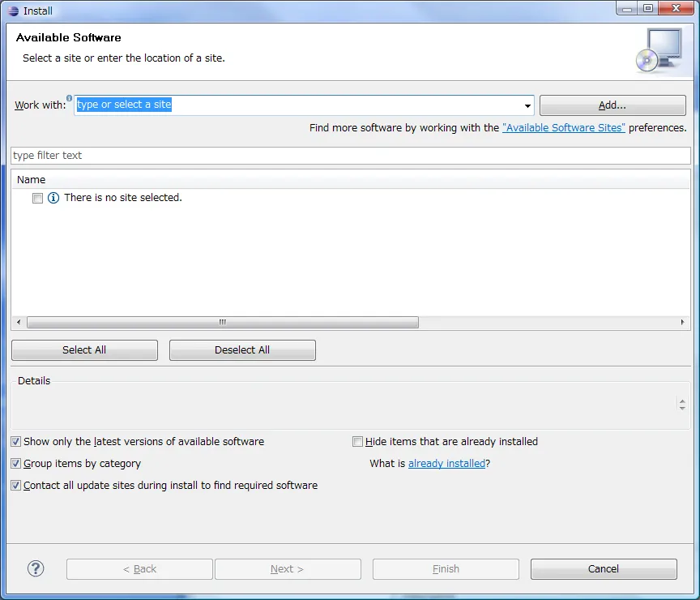700x600 pixels.
Task: Click Details pane down stepper arrow
Action: (x=682, y=408)
